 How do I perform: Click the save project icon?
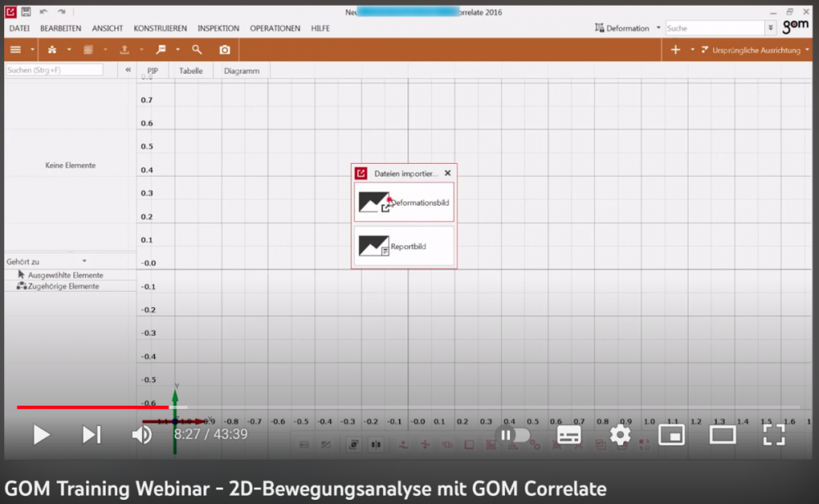pyautogui.click(x=25, y=11)
